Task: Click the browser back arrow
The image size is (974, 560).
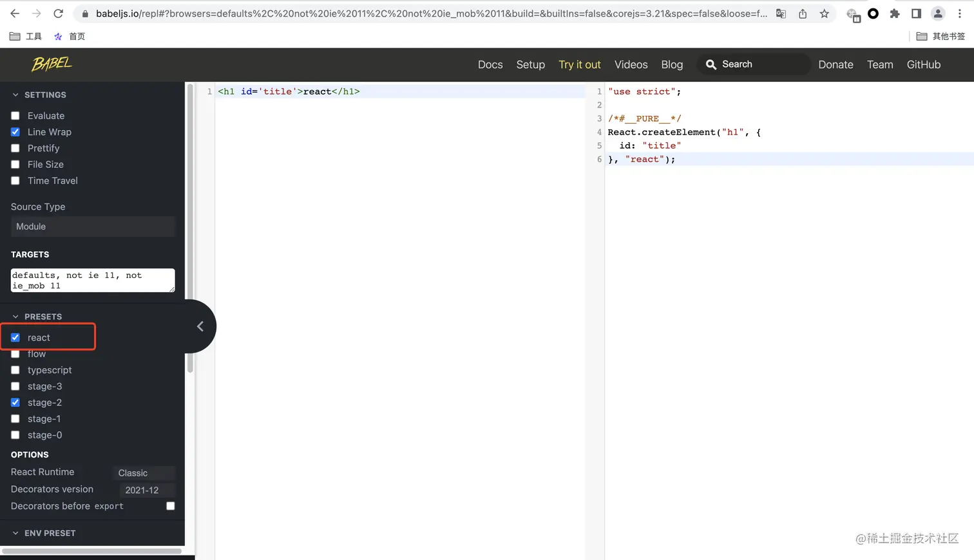Action: (15, 14)
